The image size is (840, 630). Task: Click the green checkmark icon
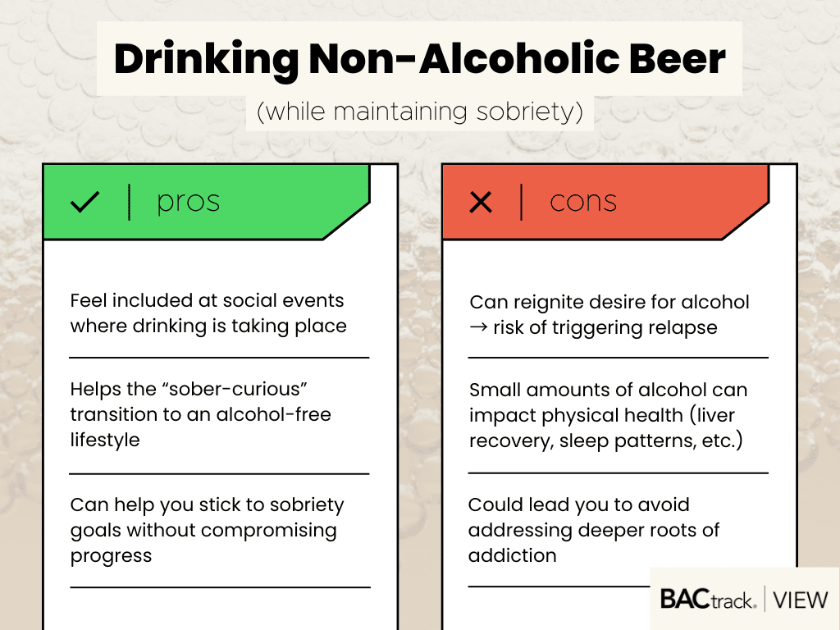(x=84, y=203)
